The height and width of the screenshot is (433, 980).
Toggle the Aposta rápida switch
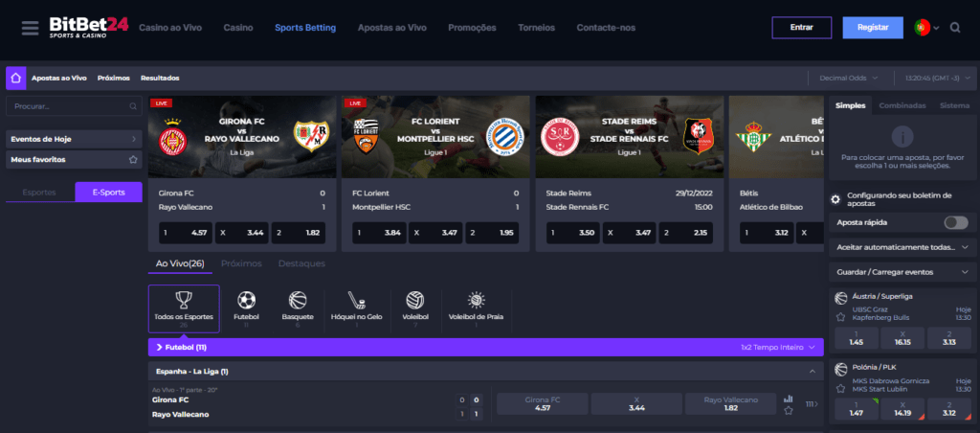click(955, 222)
